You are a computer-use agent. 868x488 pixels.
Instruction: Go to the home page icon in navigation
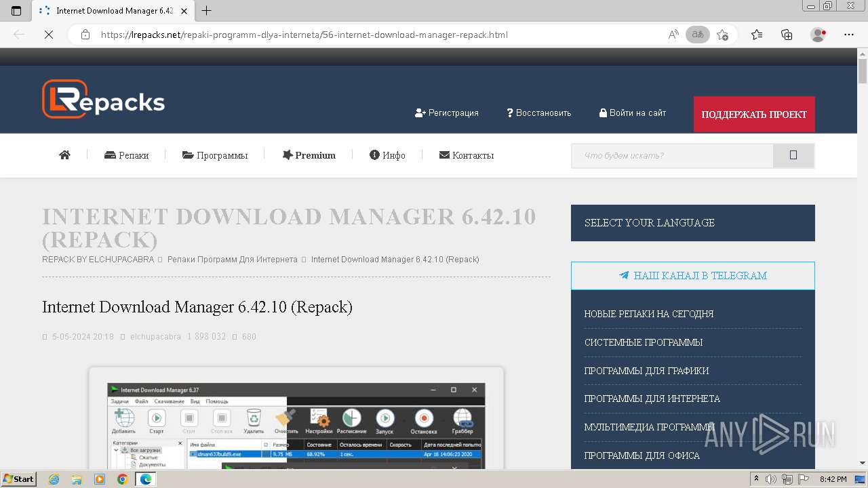click(65, 155)
